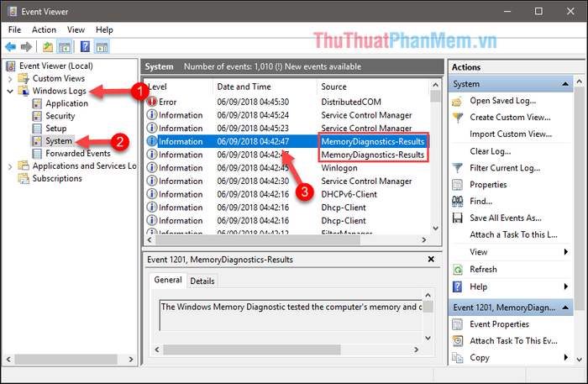588x384 pixels.
Task: Click the Filter Current Log funnel icon
Action: (x=458, y=168)
